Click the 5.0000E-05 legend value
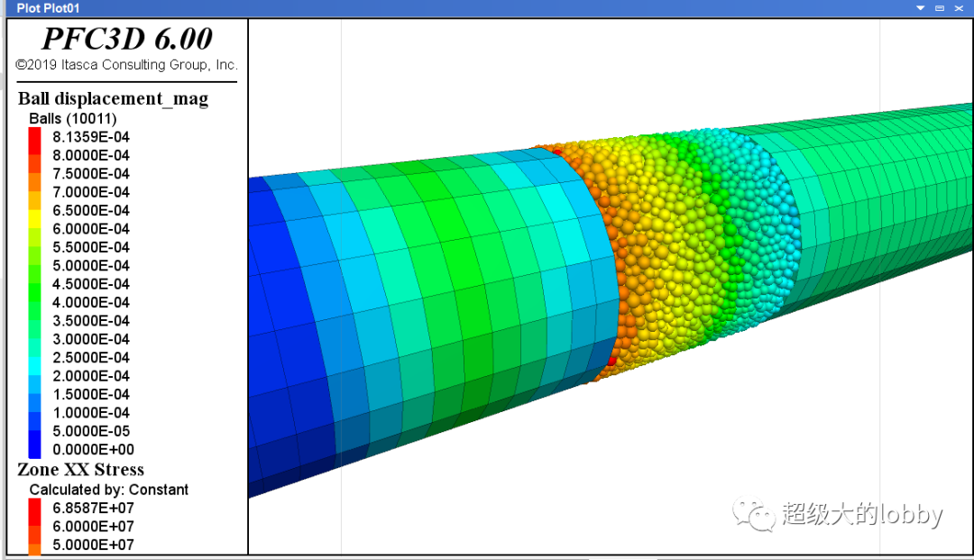This screenshot has height=560, width=974. 91,431
